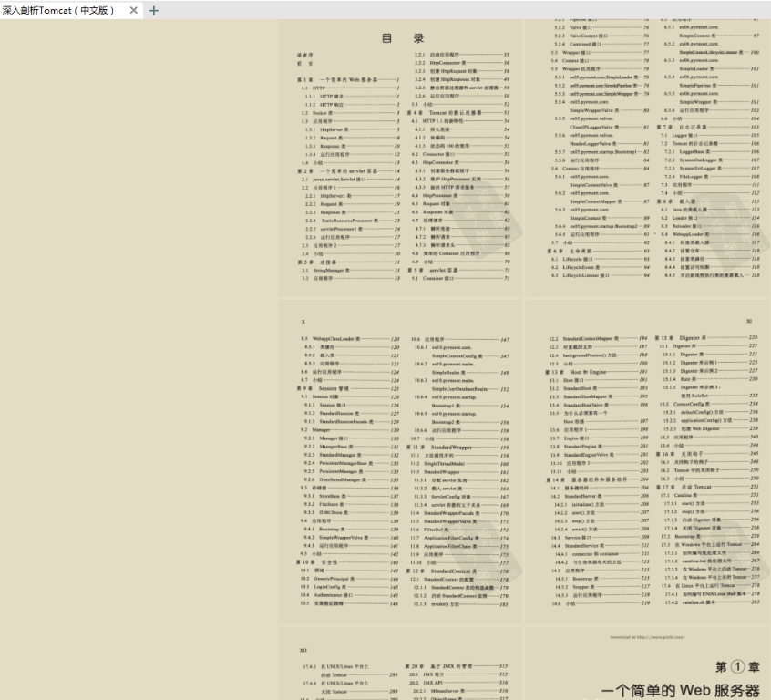Open the 目录 contents page thumbnail
The height and width of the screenshot is (700, 771).
[x=400, y=158]
